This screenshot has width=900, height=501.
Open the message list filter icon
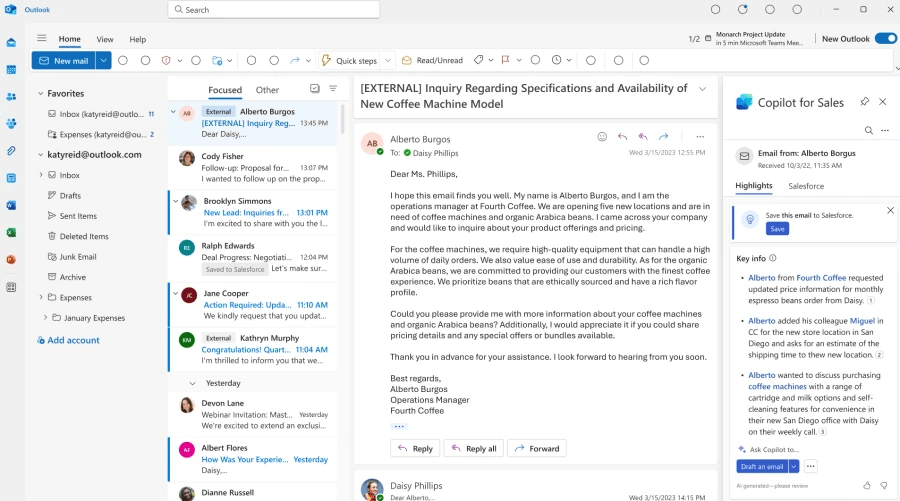click(x=333, y=89)
